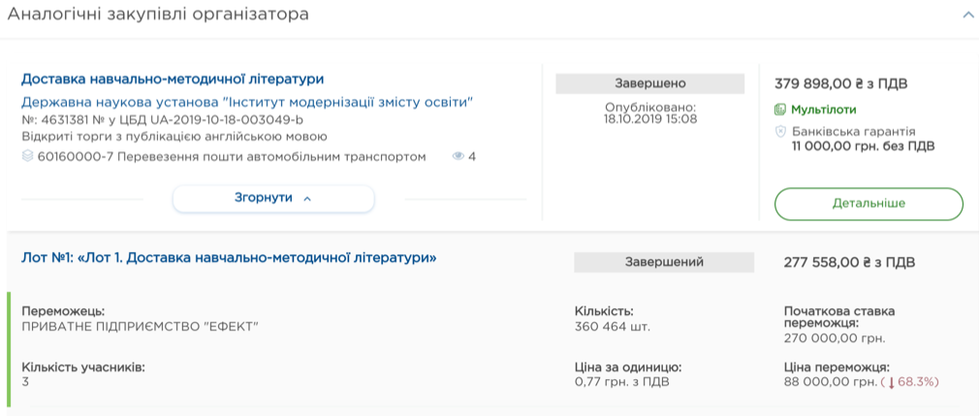Click the Згорнути collapse button

coord(272,198)
